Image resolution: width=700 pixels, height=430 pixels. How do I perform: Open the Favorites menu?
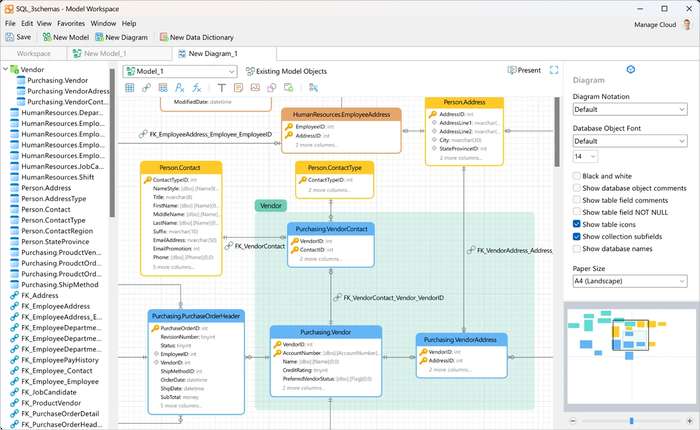pos(71,23)
